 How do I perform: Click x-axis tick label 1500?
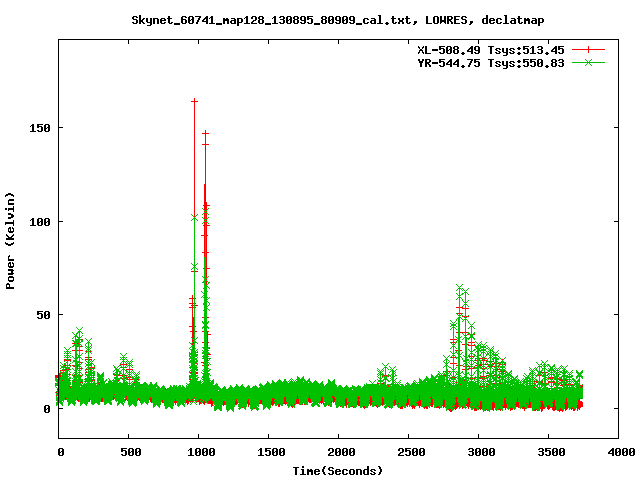pos(271,452)
